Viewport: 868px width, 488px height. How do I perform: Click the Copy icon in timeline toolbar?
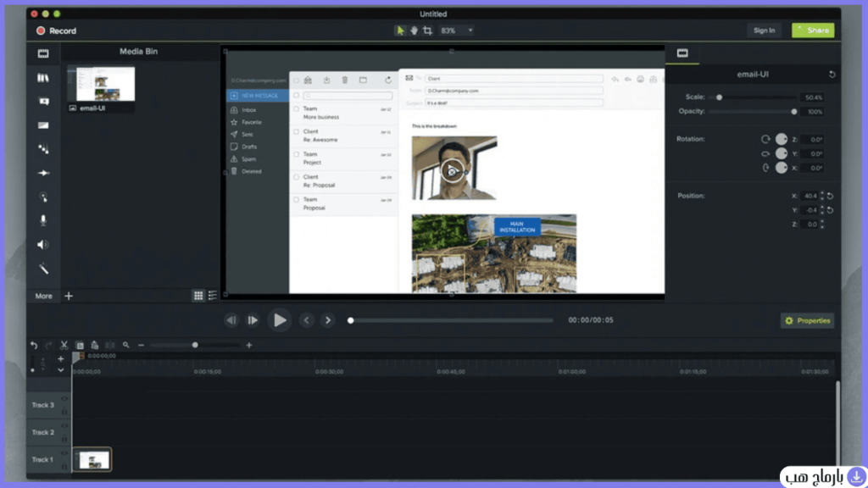click(80, 346)
